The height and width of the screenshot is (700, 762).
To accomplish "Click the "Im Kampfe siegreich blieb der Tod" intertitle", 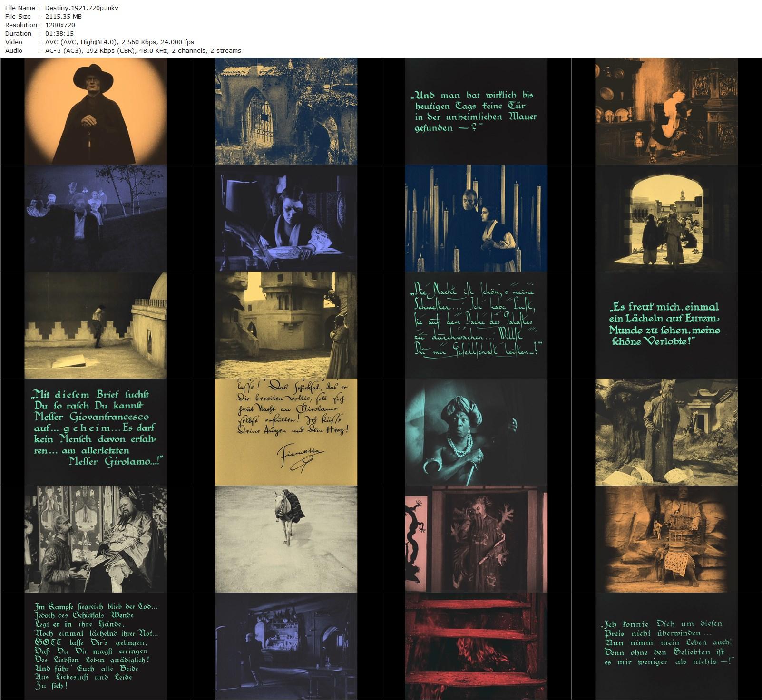I will coord(96,646).
